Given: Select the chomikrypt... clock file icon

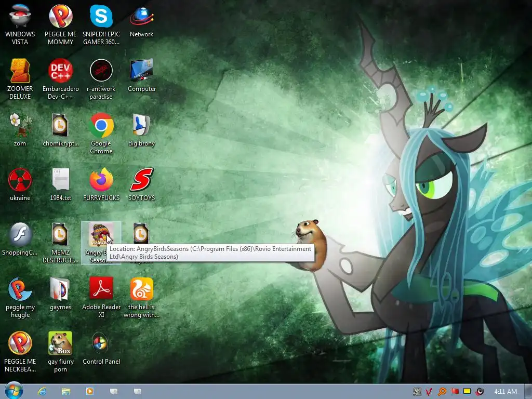Looking at the screenshot, I should point(60,129).
